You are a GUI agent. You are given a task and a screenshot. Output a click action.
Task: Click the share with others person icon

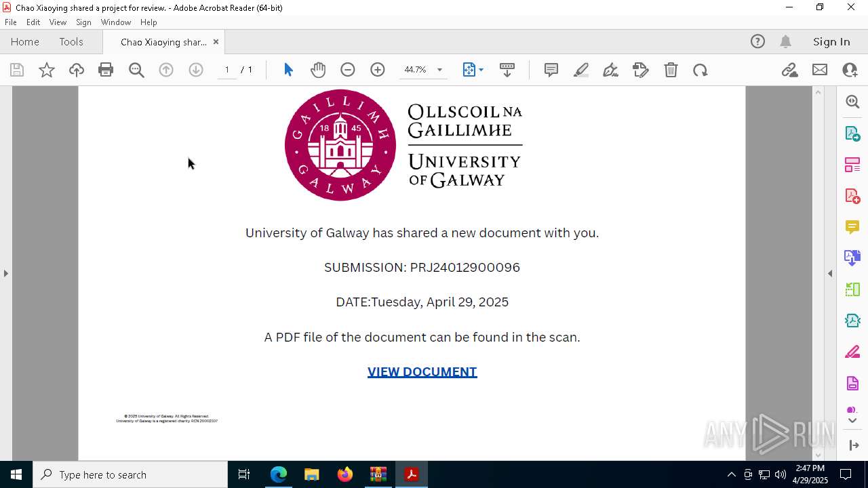pos(850,70)
